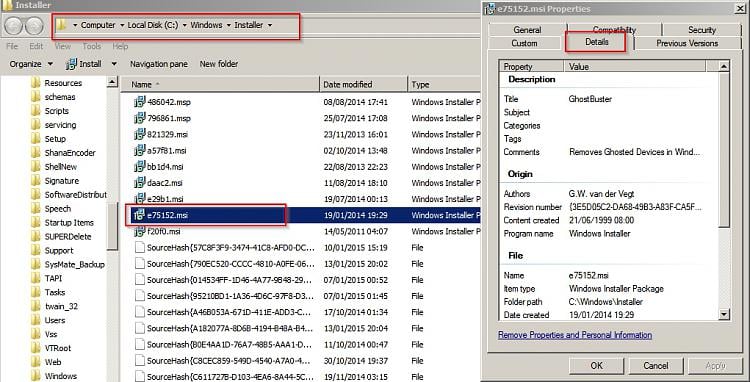Select the Scripts folder icon in tree
The image size is (750, 382).
point(35,111)
